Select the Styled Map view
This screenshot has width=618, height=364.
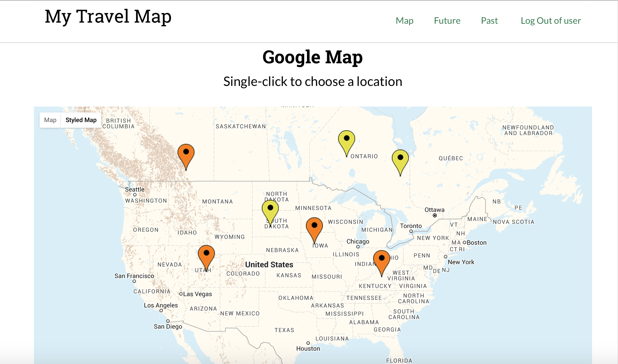click(81, 120)
